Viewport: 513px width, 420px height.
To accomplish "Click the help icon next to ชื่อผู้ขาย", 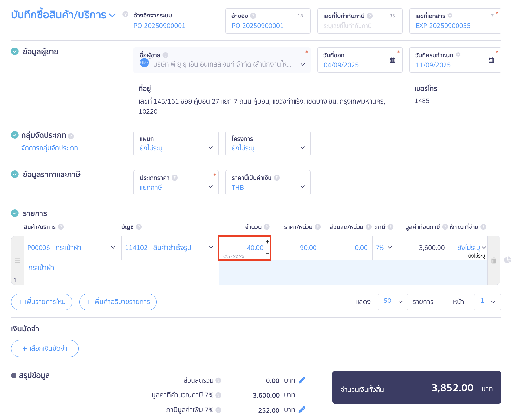I will [x=166, y=55].
